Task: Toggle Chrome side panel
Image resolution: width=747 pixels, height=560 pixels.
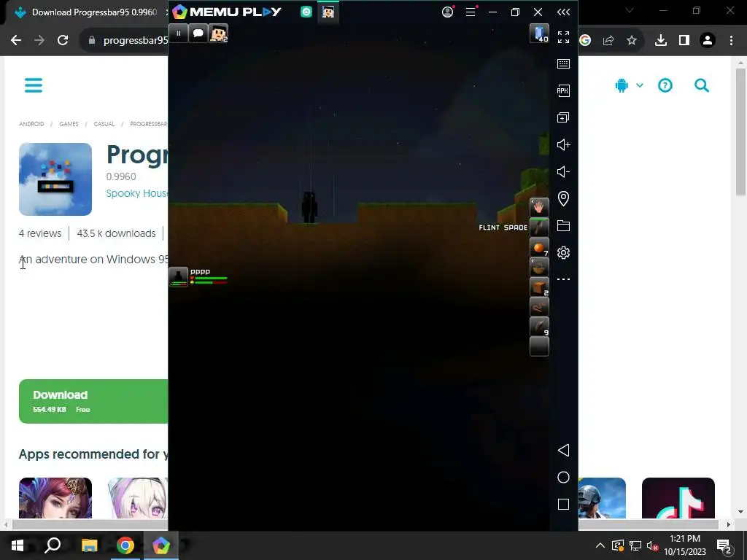Action: point(684,41)
